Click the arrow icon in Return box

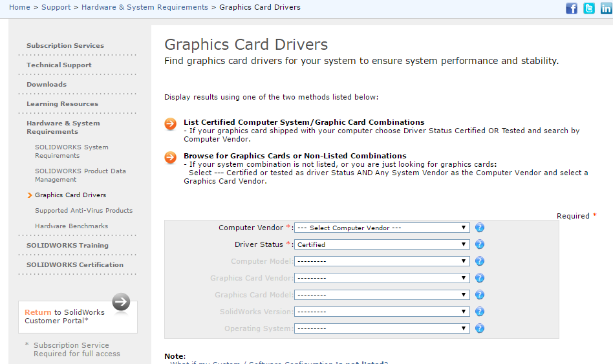pos(121,302)
